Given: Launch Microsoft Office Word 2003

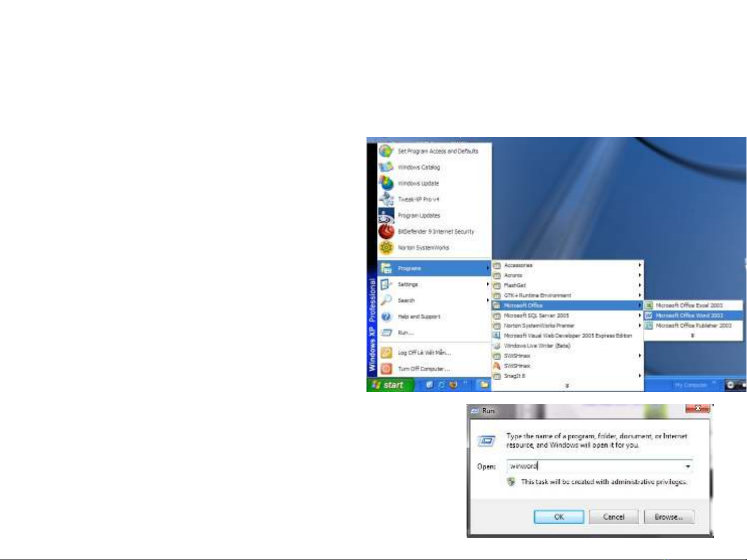Looking at the screenshot, I should (x=689, y=315).
